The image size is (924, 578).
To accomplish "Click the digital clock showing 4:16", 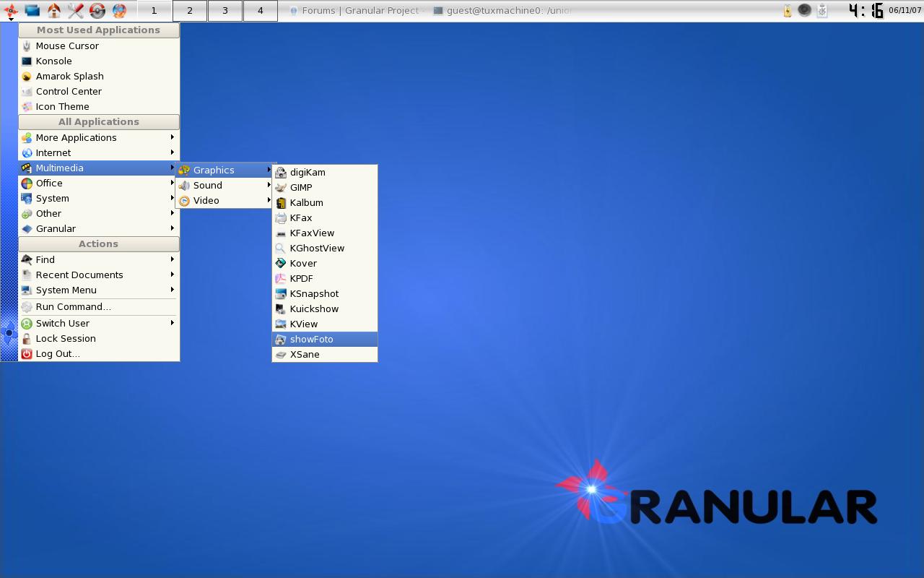I will click(x=866, y=11).
